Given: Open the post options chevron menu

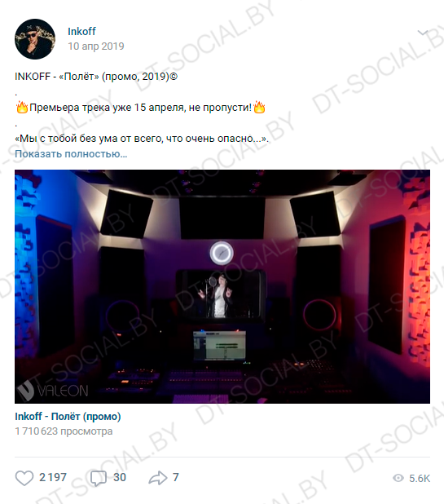Looking at the screenshot, I should click(423, 33).
